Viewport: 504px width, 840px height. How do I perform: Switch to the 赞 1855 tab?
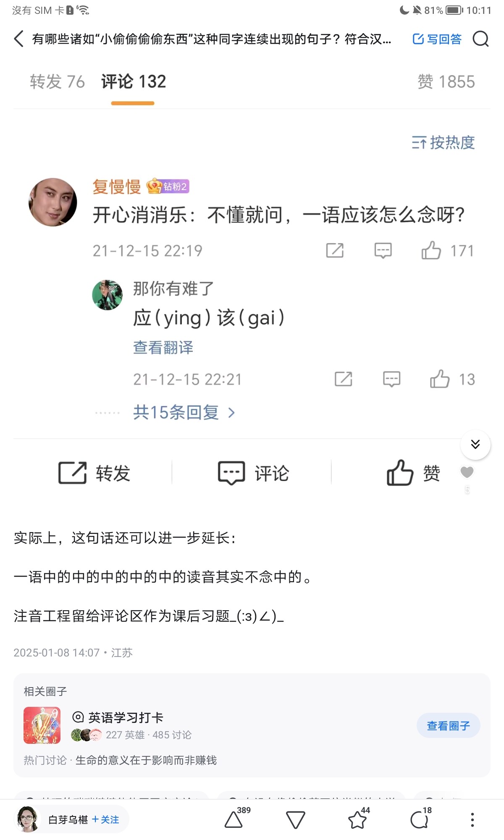click(x=446, y=82)
